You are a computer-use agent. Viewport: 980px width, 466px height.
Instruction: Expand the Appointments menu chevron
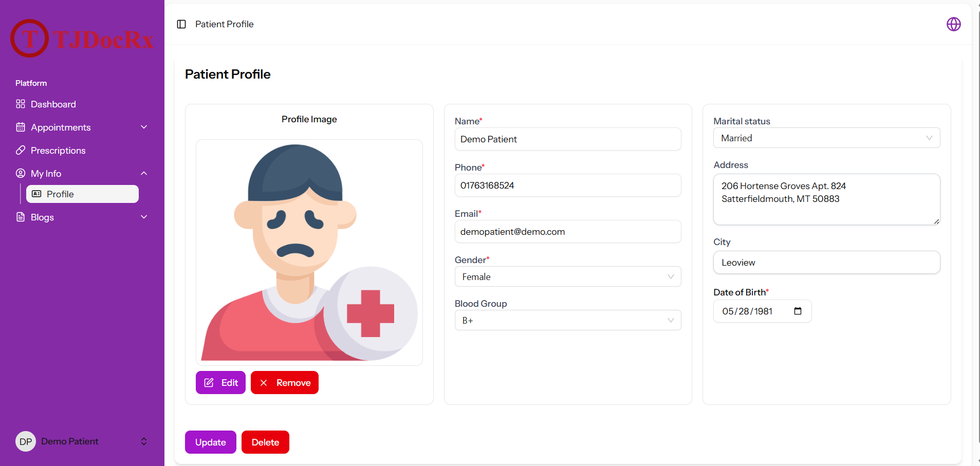[144, 127]
